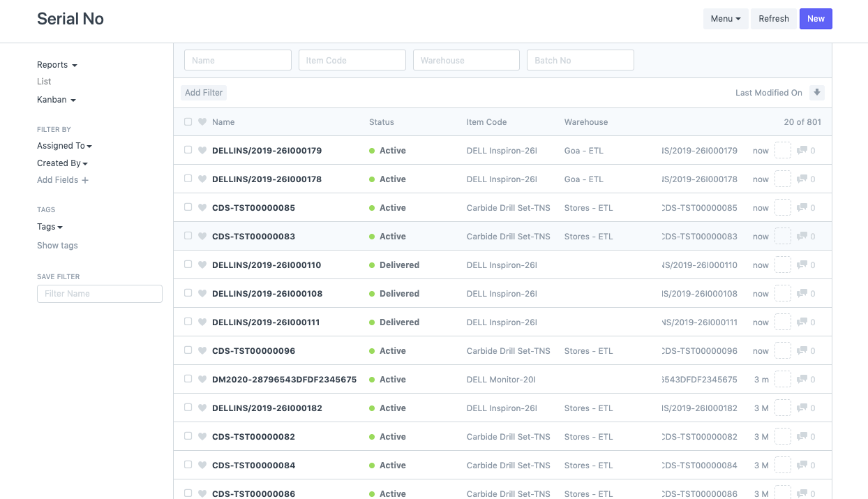
Task: Focus the Batch No filter field
Action: 581,60
